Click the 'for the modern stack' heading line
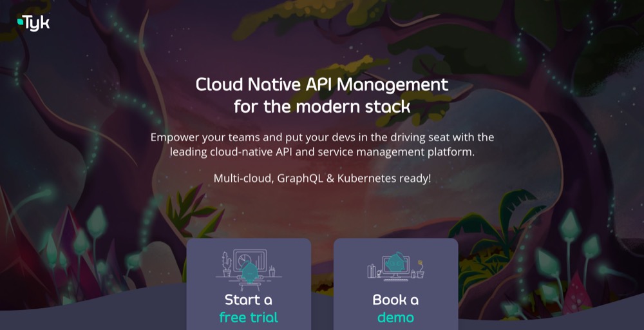The width and height of the screenshot is (644, 330). 322,106
